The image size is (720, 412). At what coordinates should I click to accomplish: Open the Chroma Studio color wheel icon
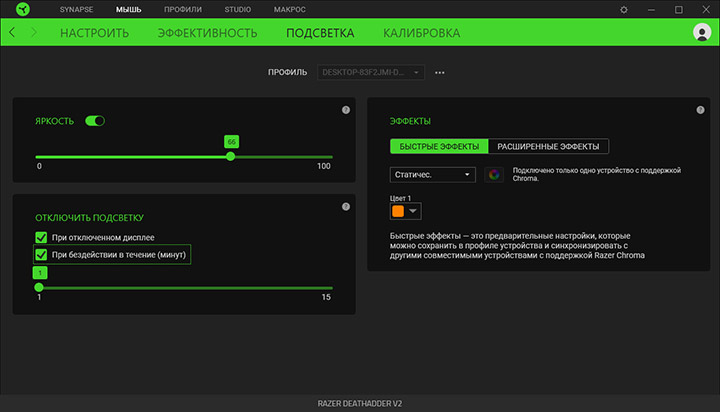click(494, 175)
